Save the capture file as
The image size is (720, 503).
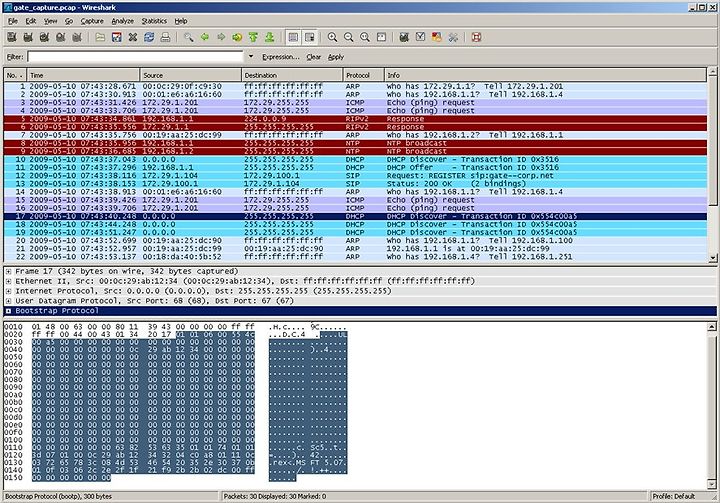click(117, 37)
